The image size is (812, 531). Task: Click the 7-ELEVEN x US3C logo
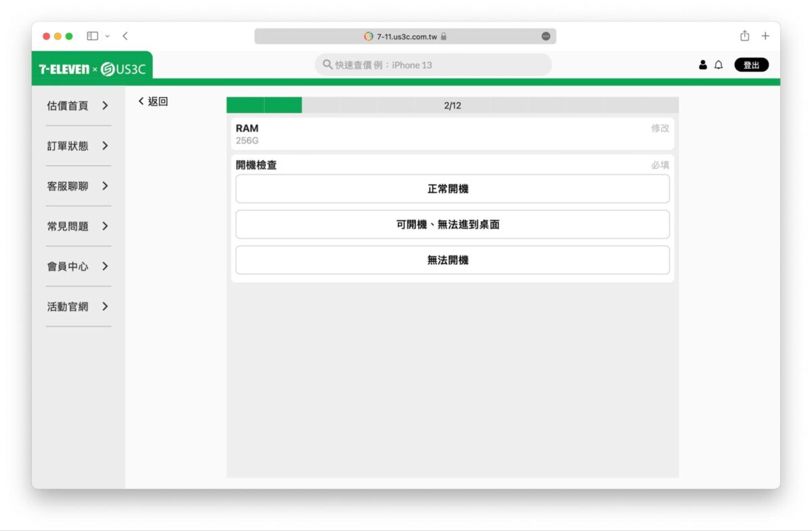click(x=92, y=68)
